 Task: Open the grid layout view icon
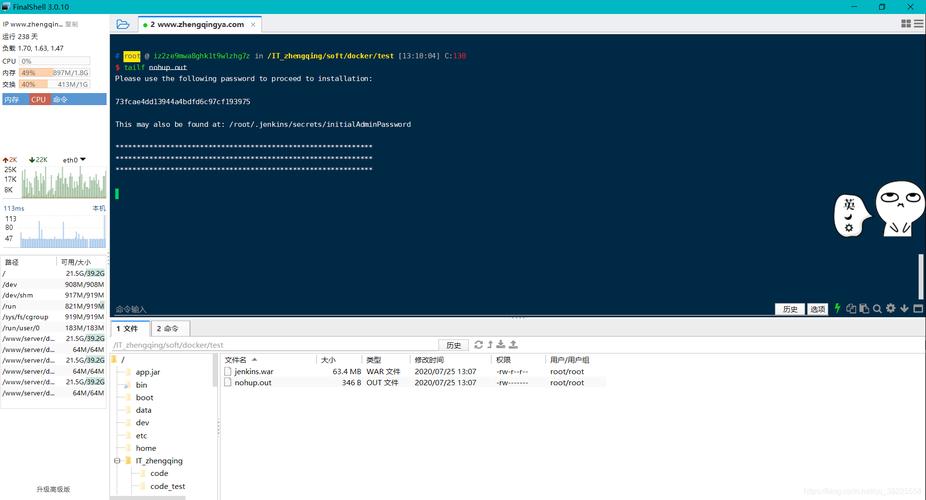tap(906, 24)
